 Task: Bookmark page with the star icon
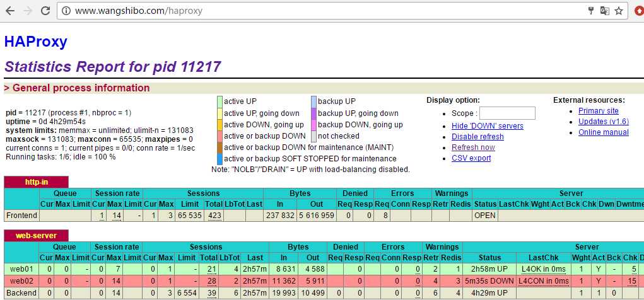point(619,11)
